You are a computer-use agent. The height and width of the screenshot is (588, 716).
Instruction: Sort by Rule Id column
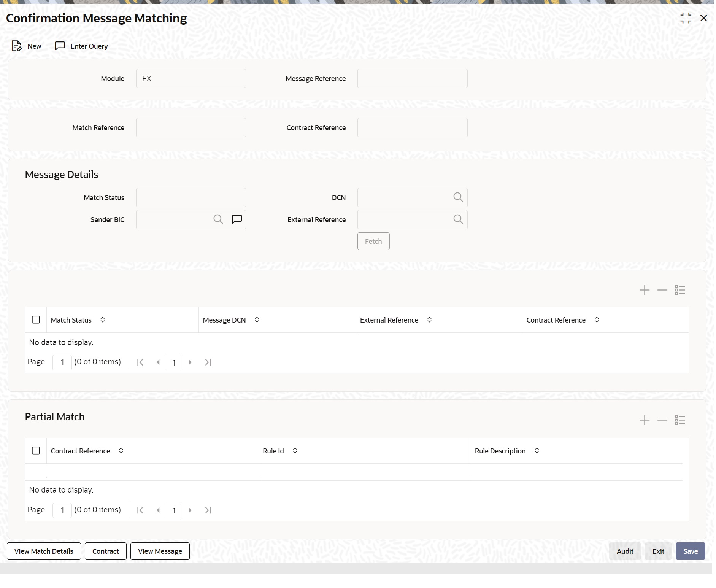[295, 451]
